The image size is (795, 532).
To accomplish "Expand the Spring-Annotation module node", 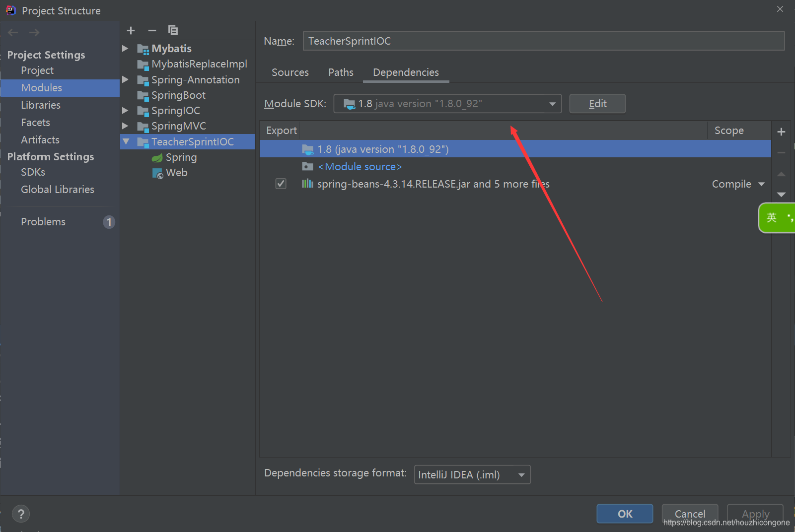I will tap(126, 80).
